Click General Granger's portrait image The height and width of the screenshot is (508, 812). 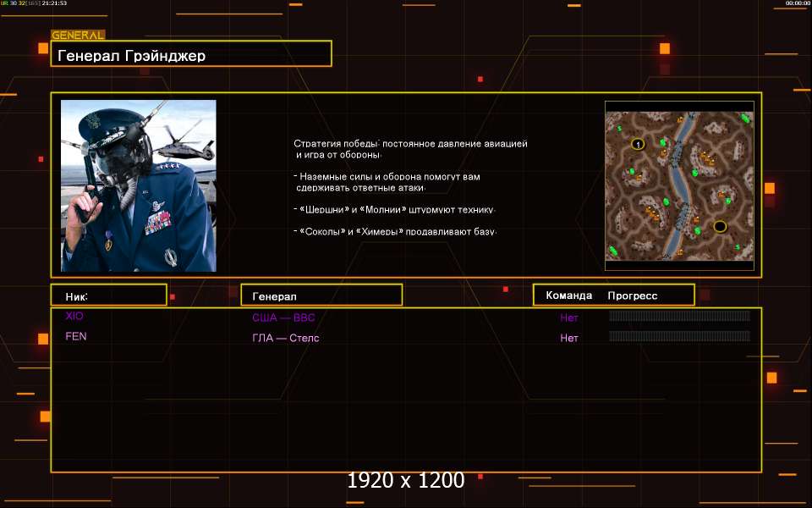(139, 185)
